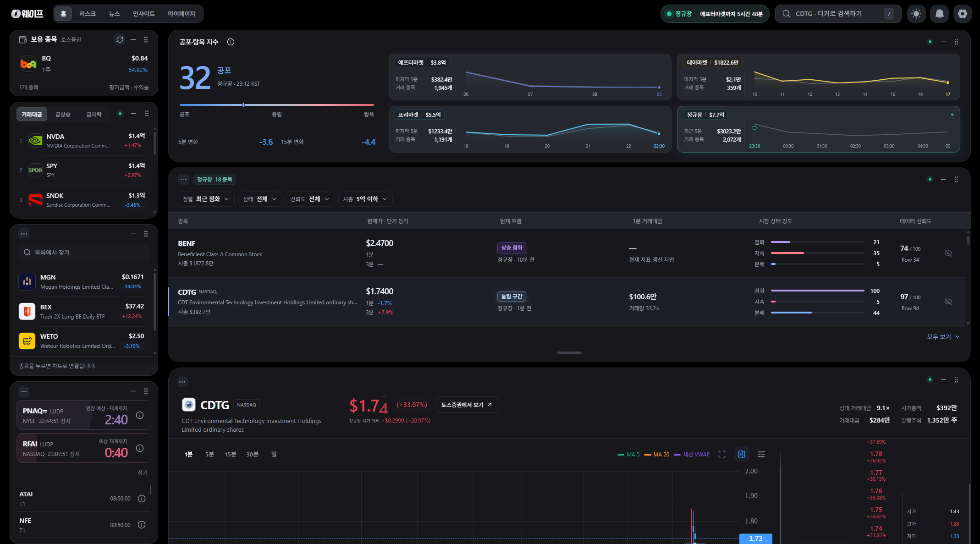
Task: Select the 프리마켓 session card
Action: pyautogui.click(x=530, y=129)
